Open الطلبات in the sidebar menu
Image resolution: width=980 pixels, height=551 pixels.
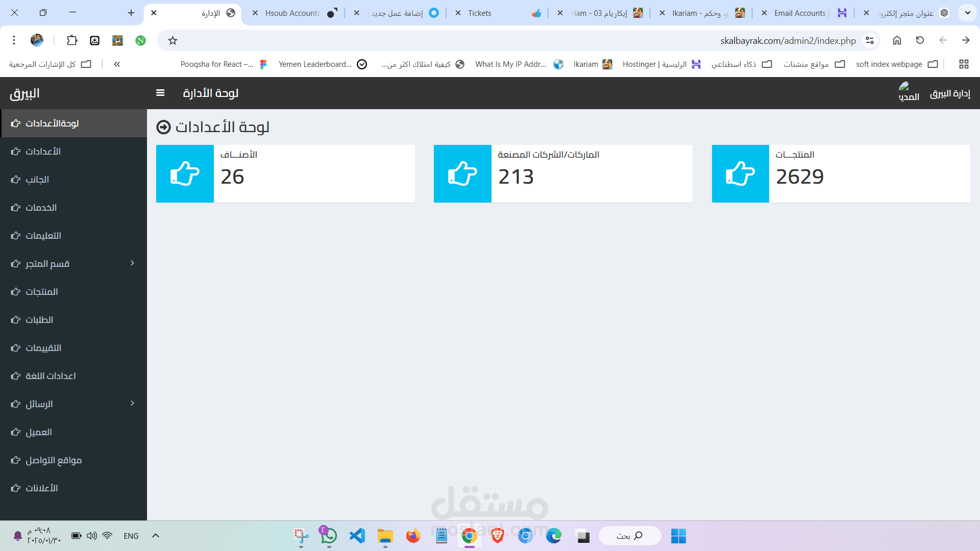[39, 320]
